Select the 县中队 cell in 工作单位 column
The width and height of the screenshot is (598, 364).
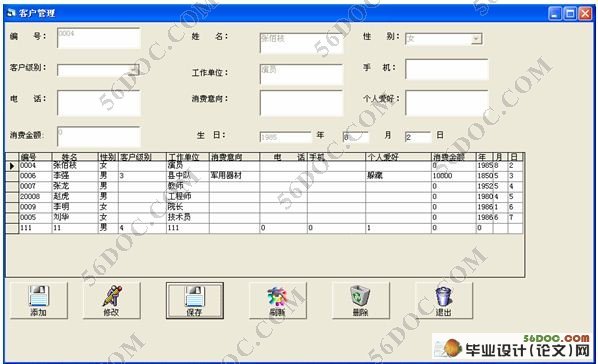(188, 176)
